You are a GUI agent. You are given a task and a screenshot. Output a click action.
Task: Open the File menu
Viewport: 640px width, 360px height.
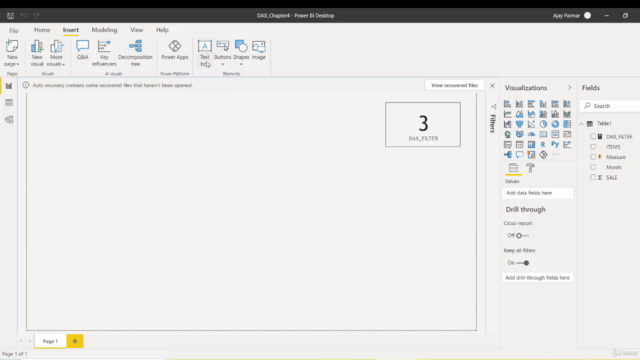(13, 30)
